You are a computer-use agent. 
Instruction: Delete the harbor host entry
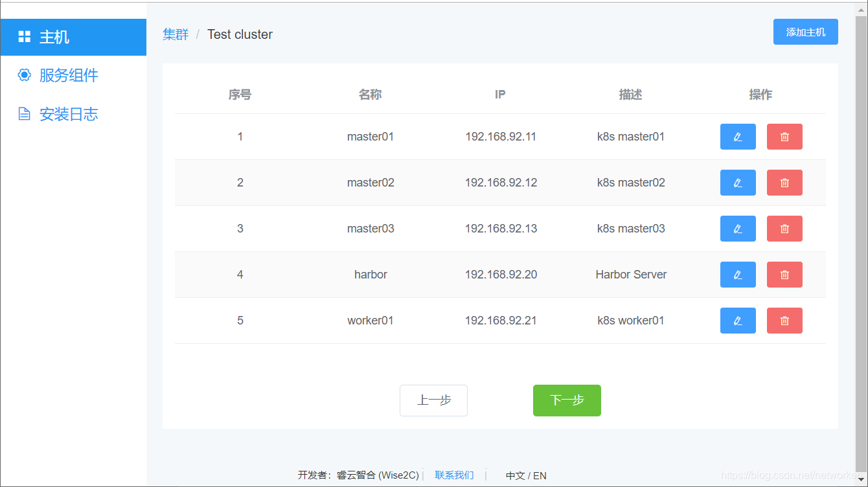784,275
